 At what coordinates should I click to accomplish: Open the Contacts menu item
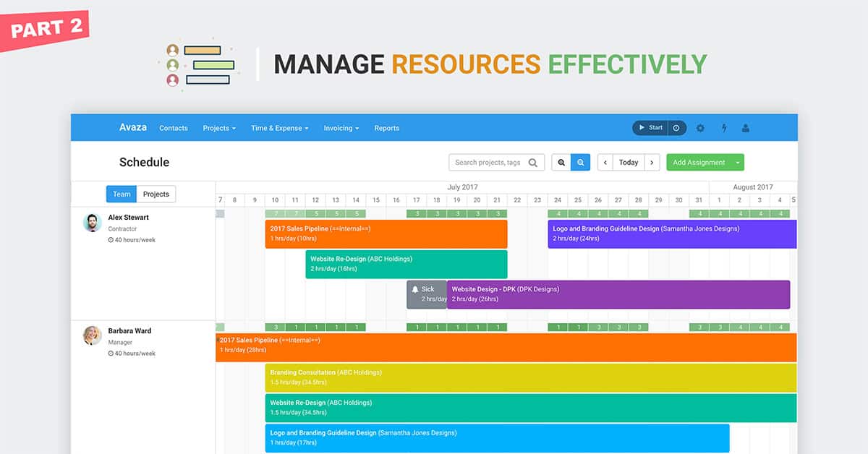174,128
